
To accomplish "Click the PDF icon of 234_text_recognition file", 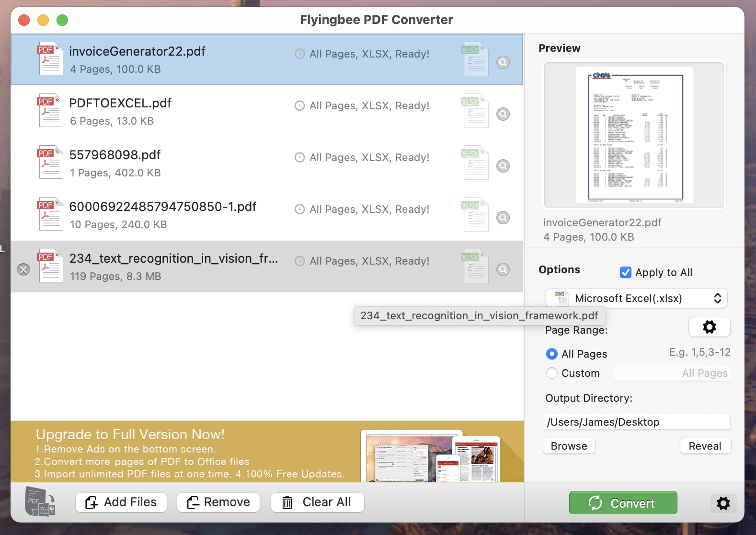I will pyautogui.click(x=50, y=266).
